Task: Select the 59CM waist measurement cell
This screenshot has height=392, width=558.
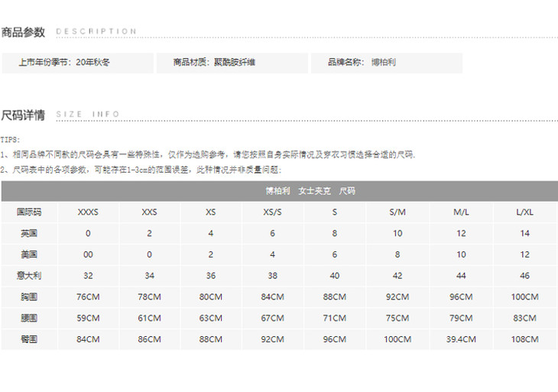Action: click(88, 318)
